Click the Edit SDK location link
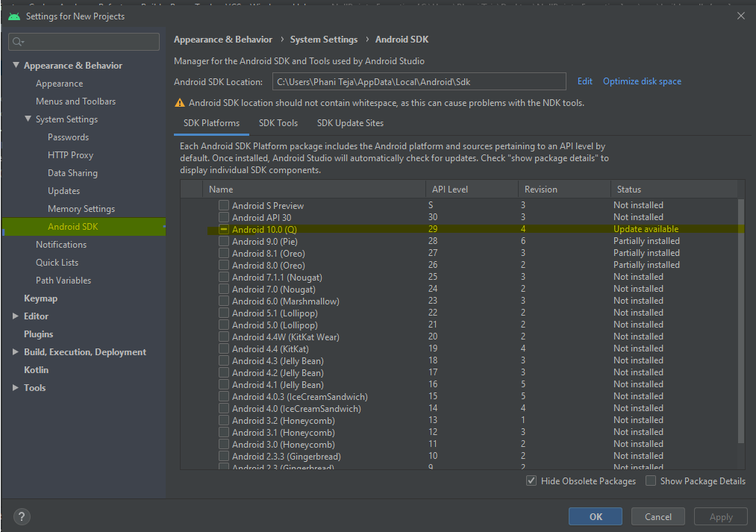Image resolution: width=756 pixels, height=532 pixels. [x=585, y=81]
